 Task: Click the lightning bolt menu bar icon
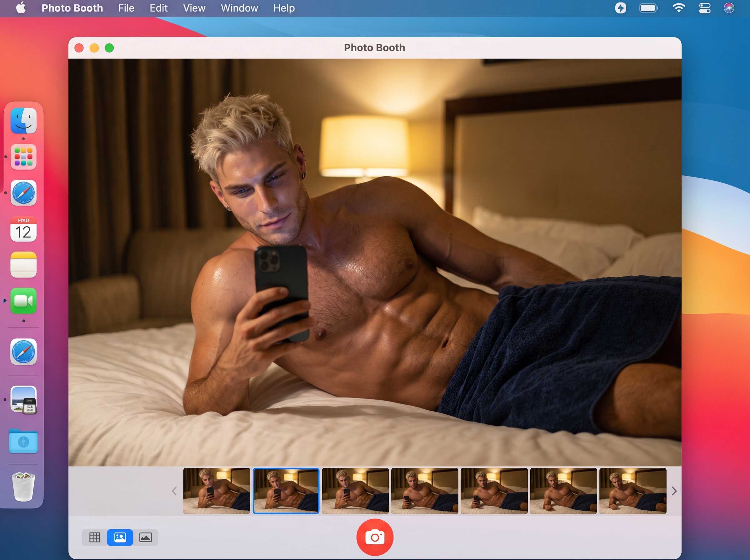[x=621, y=8]
